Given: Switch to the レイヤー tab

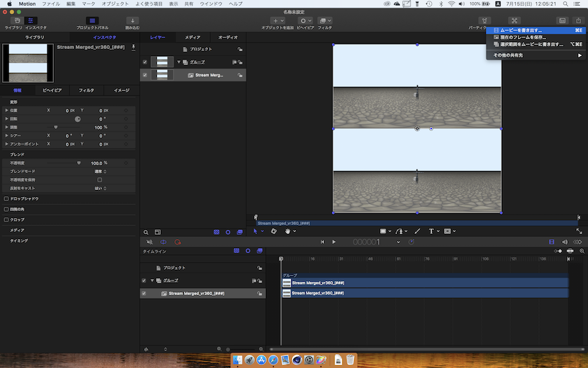Looking at the screenshot, I should [157, 38].
